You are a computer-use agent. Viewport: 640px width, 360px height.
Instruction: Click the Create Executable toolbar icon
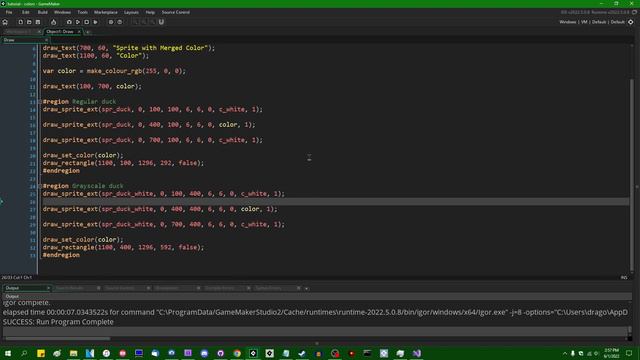click(x=53, y=22)
